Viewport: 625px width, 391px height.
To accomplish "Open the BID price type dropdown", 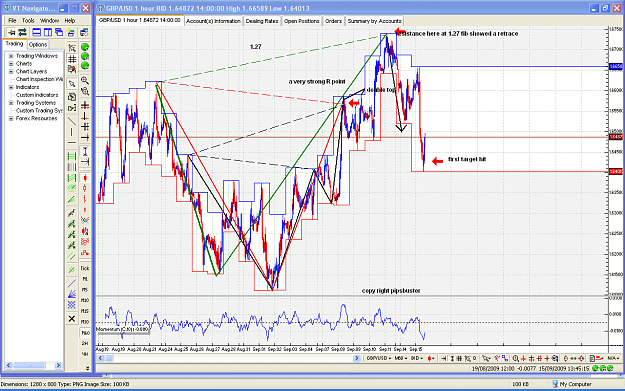I will pos(417,358).
